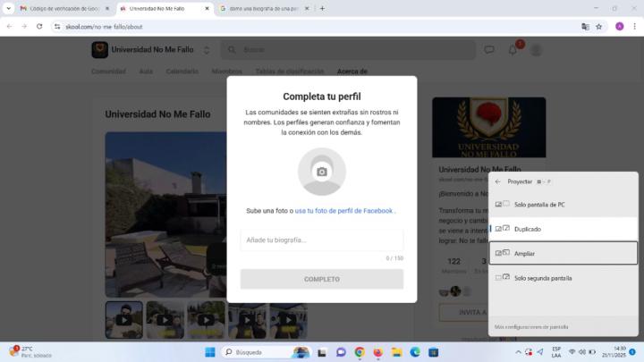View site information icon in address bar
This screenshot has height=362, width=644.
pyautogui.click(x=57, y=27)
